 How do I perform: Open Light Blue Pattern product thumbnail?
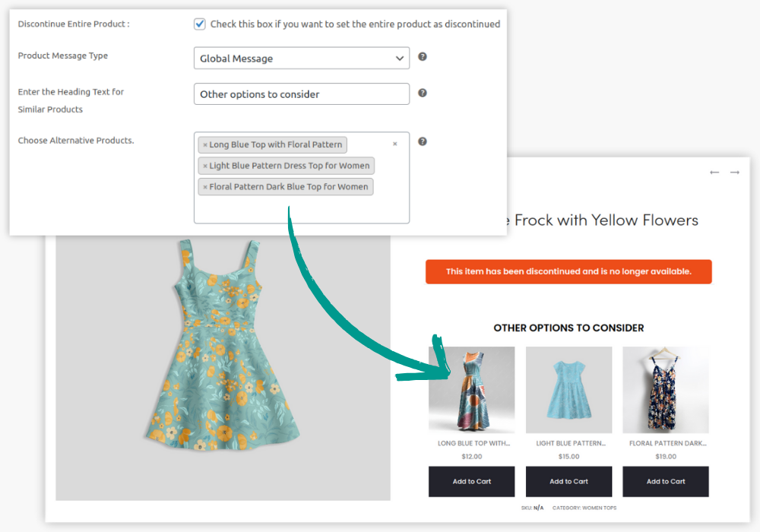[568, 390]
